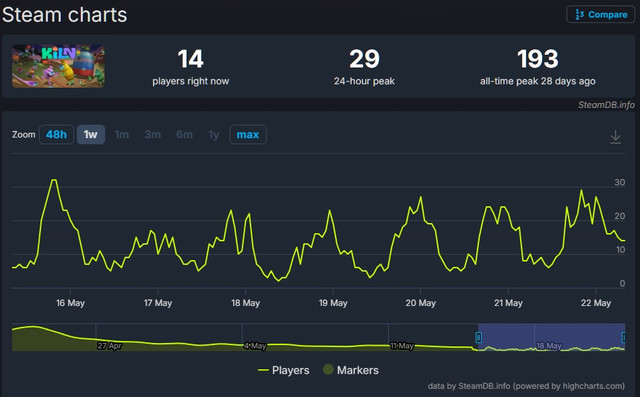Click the 193 all-time peak stat
The image size is (640, 397).
point(538,67)
